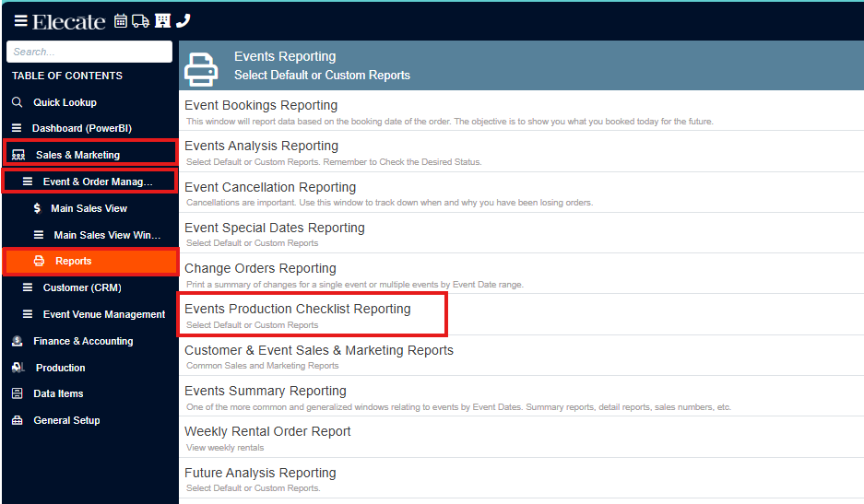Click the phone icon in header
Image resolution: width=864 pixels, height=504 pixels.
point(183,21)
